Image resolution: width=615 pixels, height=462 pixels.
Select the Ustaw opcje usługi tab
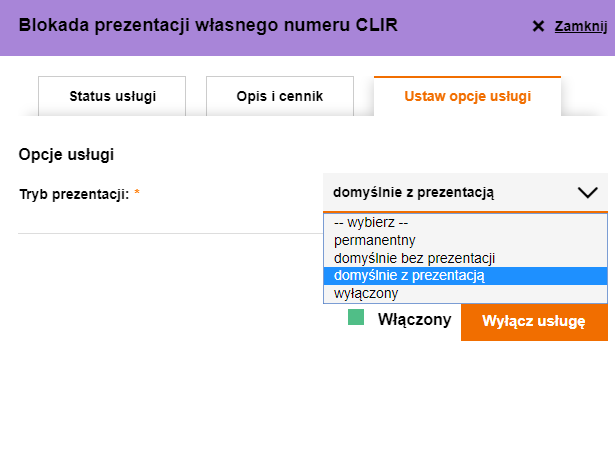[x=467, y=97]
